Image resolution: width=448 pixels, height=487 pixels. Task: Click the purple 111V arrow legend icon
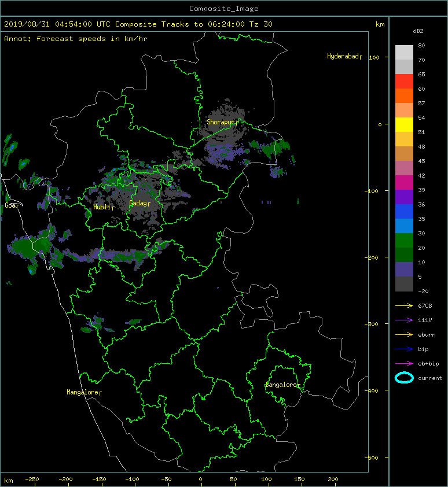(404, 320)
